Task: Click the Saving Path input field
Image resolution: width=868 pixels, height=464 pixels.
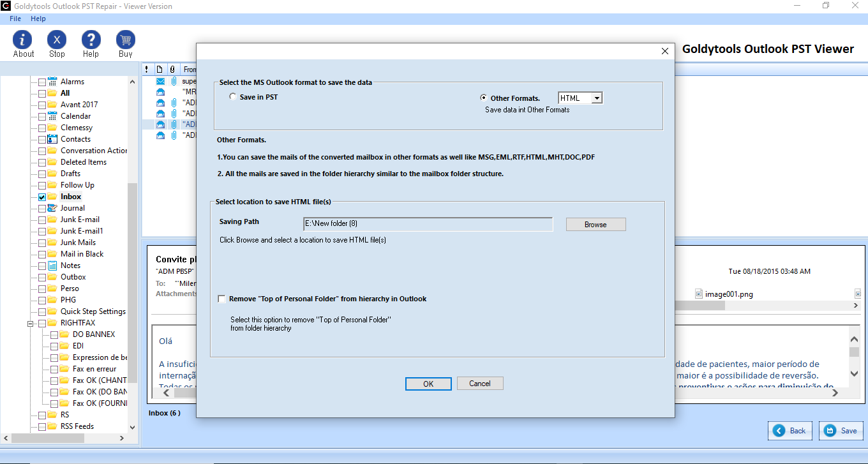Action: coord(428,224)
